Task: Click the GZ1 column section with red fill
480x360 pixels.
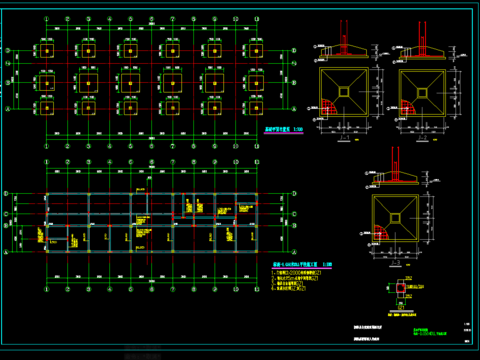Action: [x=401, y=288]
